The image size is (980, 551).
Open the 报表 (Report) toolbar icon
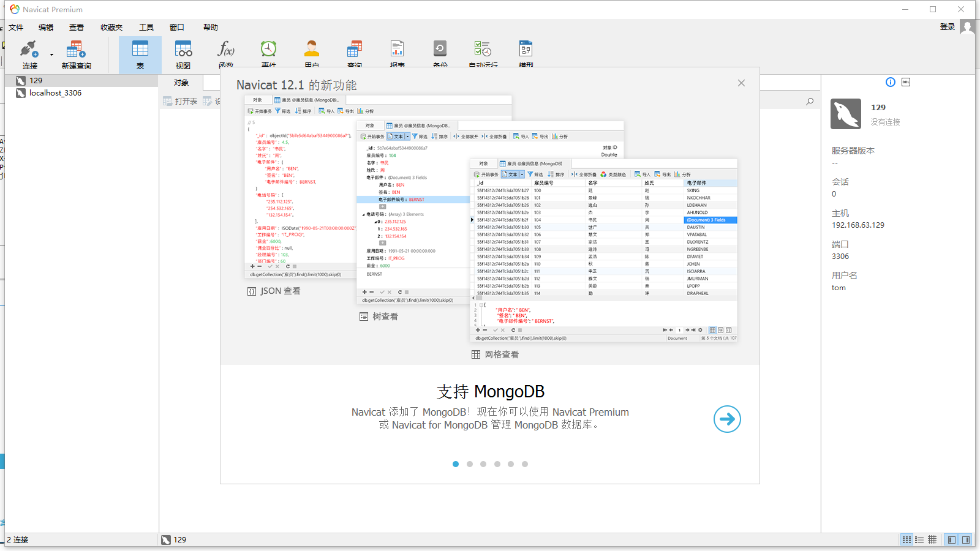pos(398,54)
